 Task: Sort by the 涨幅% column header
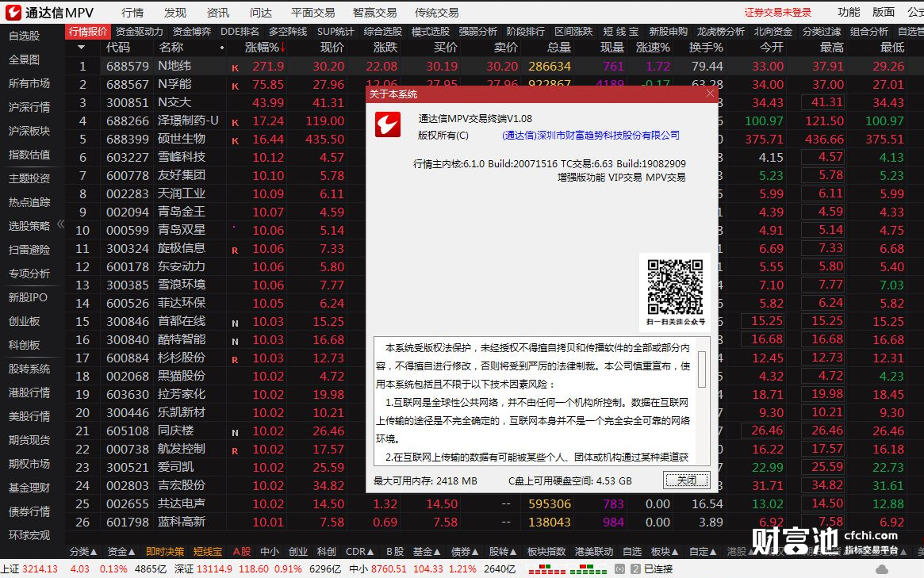[265, 47]
